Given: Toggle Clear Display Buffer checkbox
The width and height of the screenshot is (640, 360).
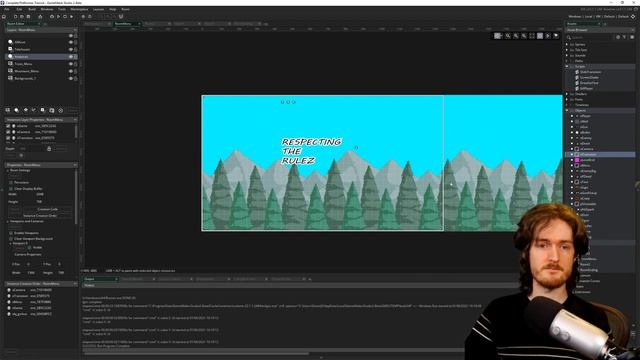Looking at the screenshot, I should [11, 189].
